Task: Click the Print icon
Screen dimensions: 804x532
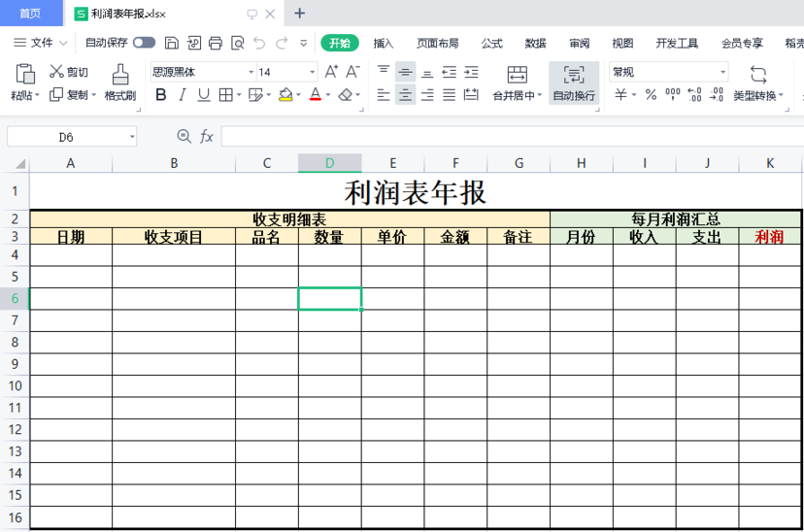Action: pos(216,43)
